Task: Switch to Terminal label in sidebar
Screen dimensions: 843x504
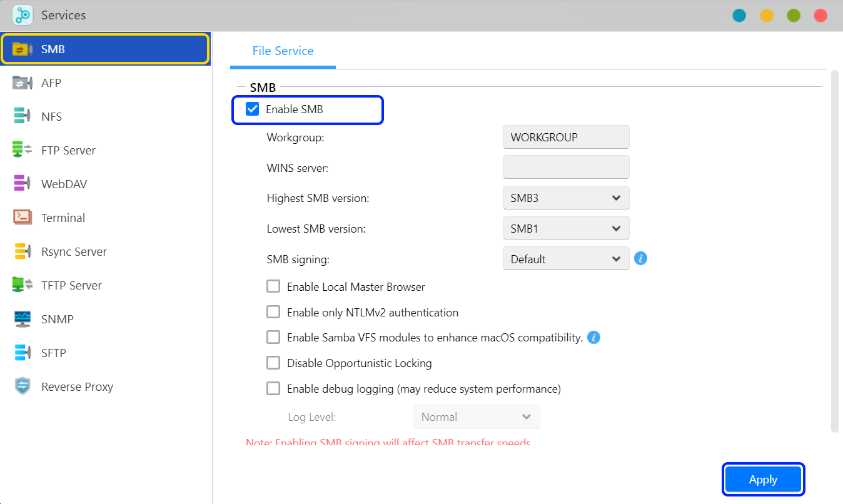Action: 63,218
